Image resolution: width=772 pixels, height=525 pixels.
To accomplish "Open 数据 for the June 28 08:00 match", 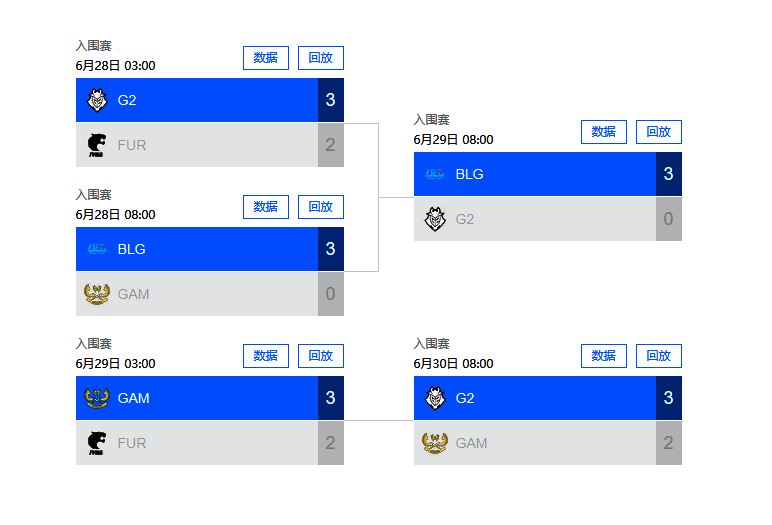I will [266, 207].
